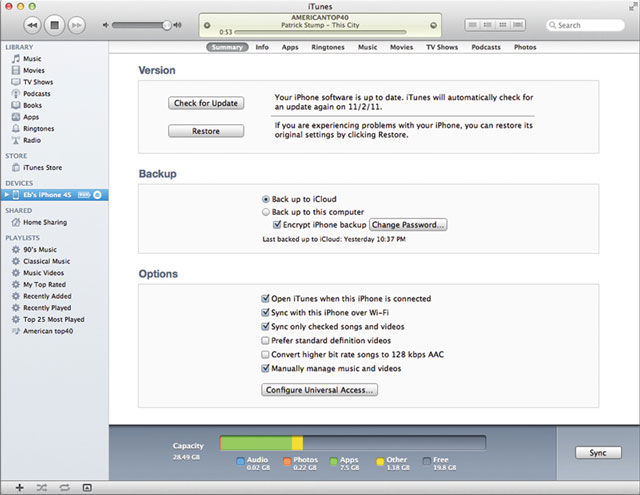Image resolution: width=640 pixels, height=495 pixels.
Task: Skip to next track button
Action: 76,25
